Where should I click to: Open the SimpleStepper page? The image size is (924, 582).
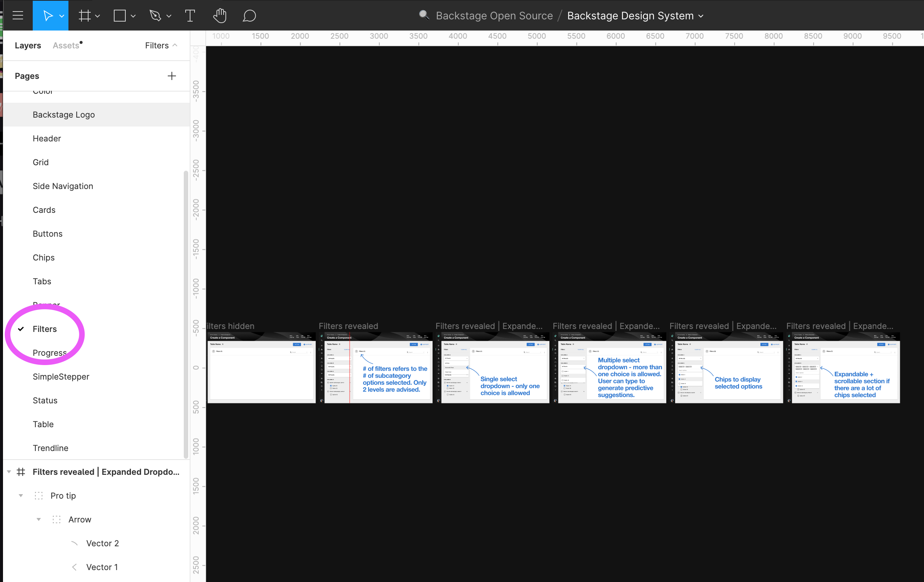96,377
